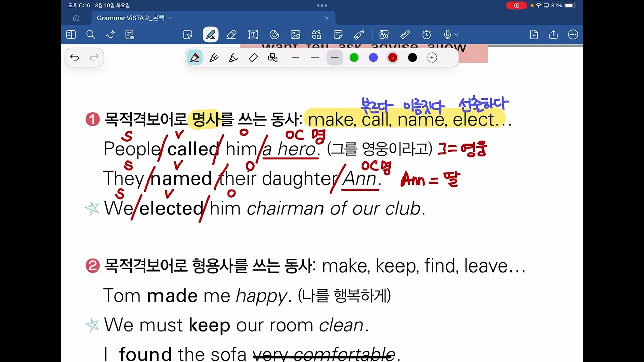
Task: Select the lasso selection tool
Action: tap(188, 35)
